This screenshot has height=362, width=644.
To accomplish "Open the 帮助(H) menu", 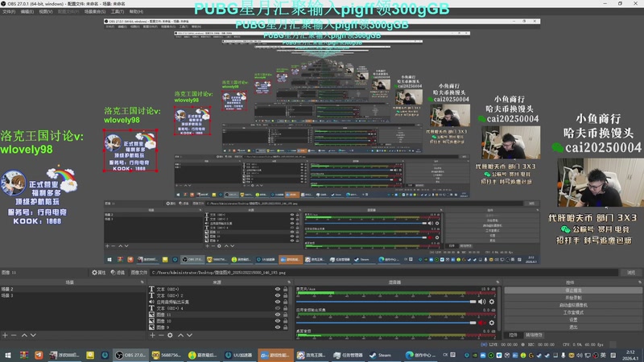I will click(136, 11).
